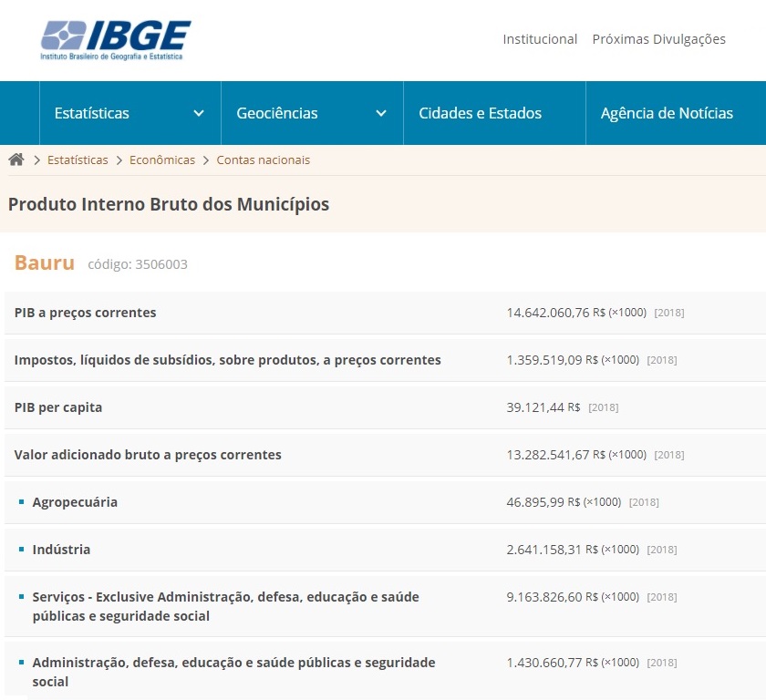Expand the Geociências menu chevron
This screenshot has width=766, height=700.
click(x=381, y=113)
